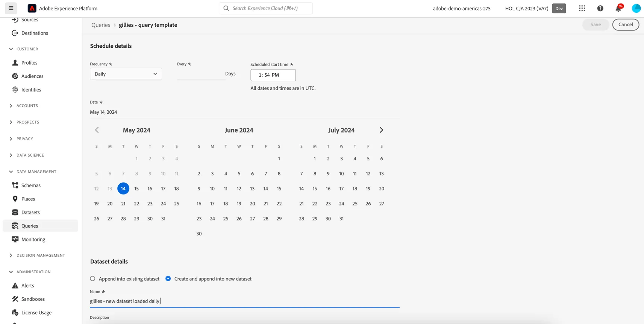Click the Profiles person icon
This screenshot has height=324, width=644.
15,63
